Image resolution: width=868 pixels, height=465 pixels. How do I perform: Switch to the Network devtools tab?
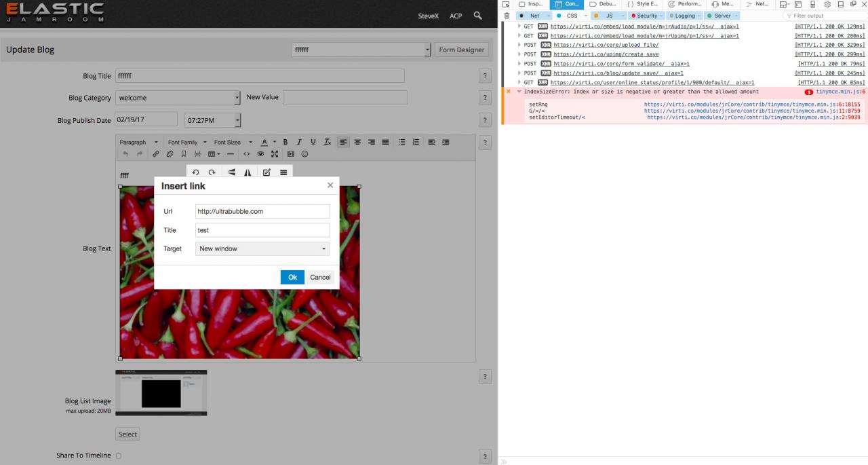757,4
